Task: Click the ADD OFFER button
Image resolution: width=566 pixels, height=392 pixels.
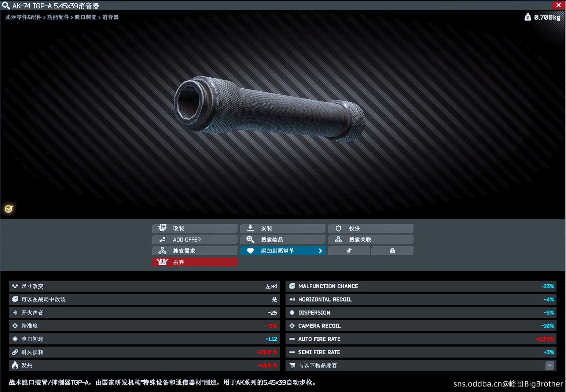Action: 195,240
